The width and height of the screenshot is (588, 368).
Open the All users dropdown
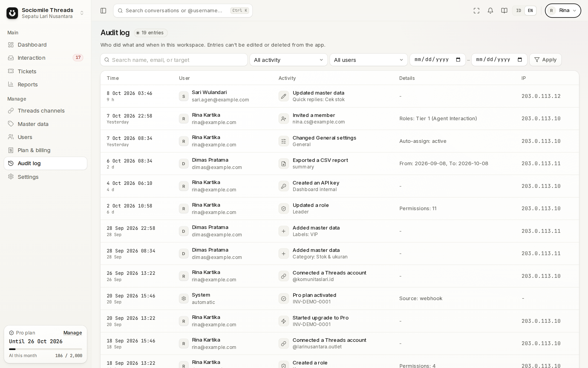click(x=369, y=60)
